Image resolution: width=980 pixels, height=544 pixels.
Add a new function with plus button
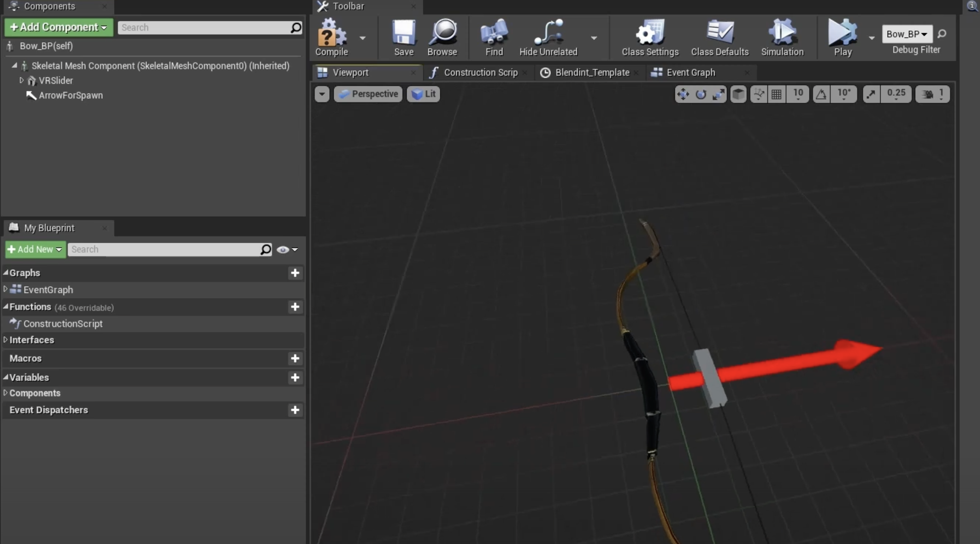(295, 307)
